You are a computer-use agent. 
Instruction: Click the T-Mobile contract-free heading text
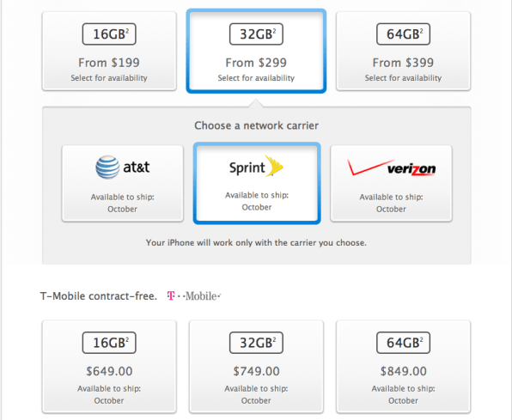[99, 296]
